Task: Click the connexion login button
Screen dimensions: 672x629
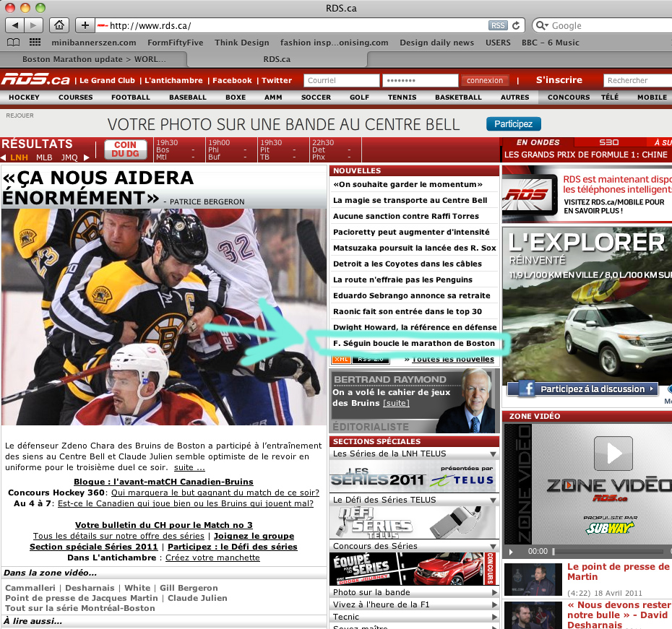Action: point(485,80)
